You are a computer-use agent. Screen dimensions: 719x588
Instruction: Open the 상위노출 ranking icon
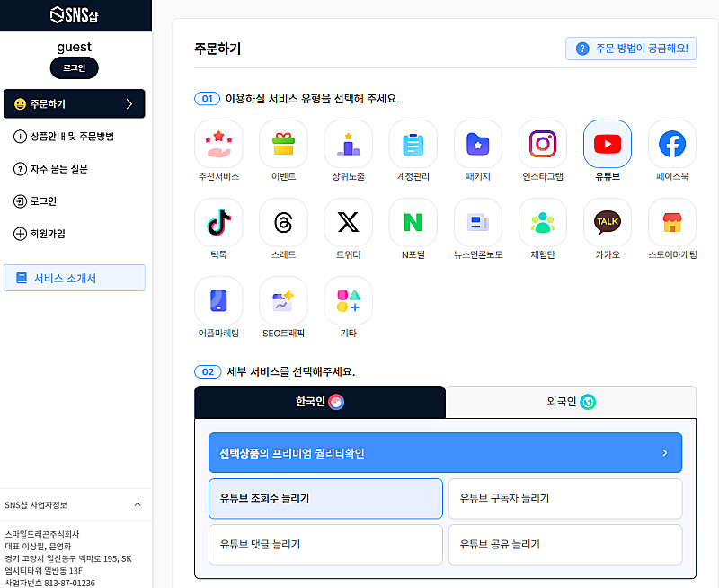tap(348, 144)
